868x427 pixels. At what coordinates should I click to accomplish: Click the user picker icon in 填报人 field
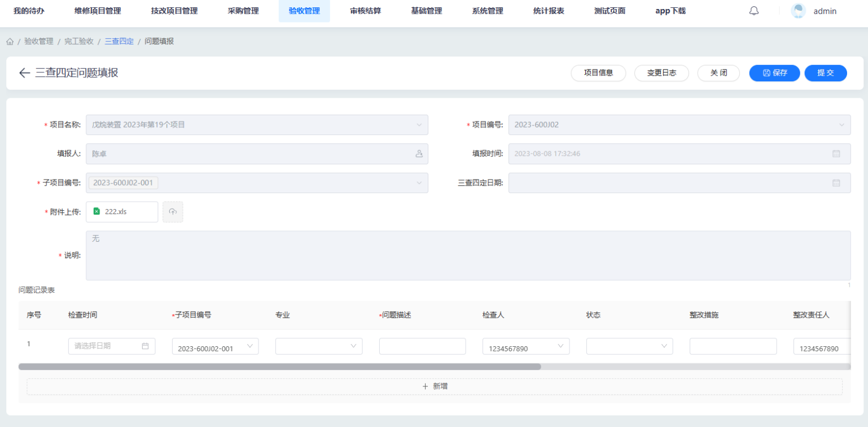click(419, 154)
